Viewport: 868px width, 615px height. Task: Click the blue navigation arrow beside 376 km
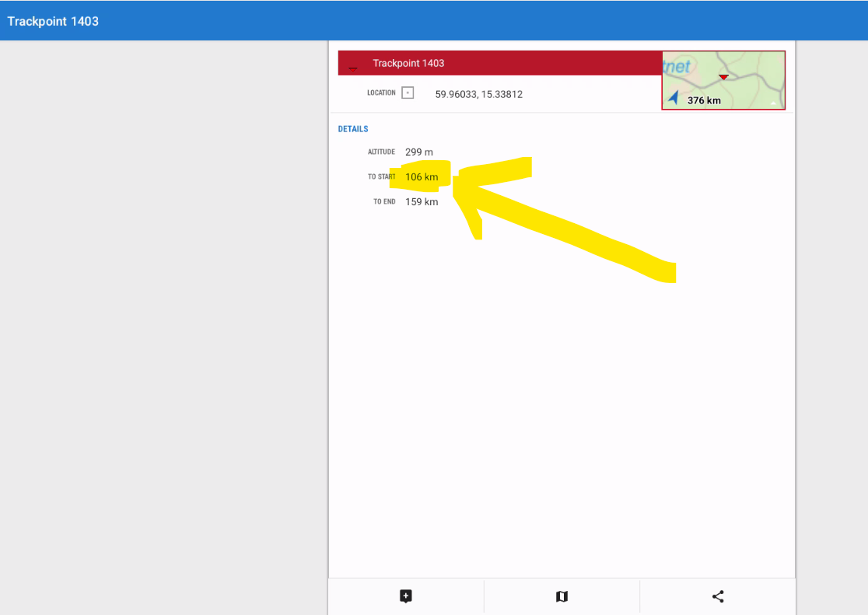coord(674,98)
